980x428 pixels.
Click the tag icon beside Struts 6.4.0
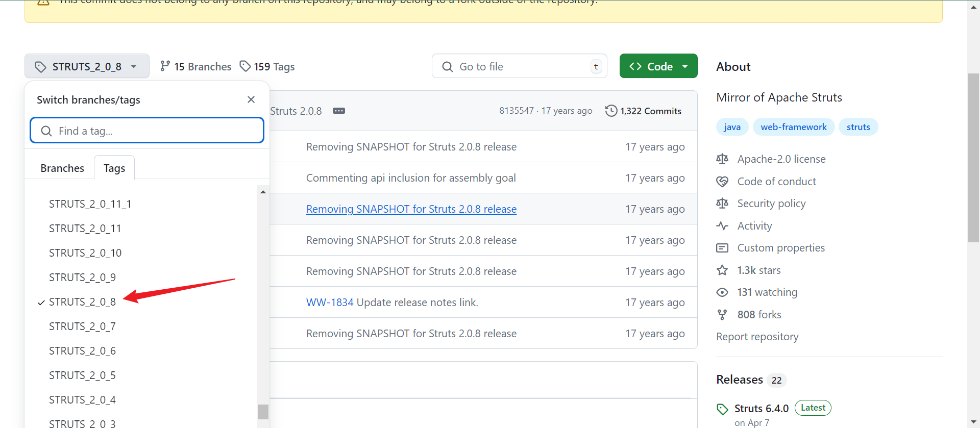722,409
